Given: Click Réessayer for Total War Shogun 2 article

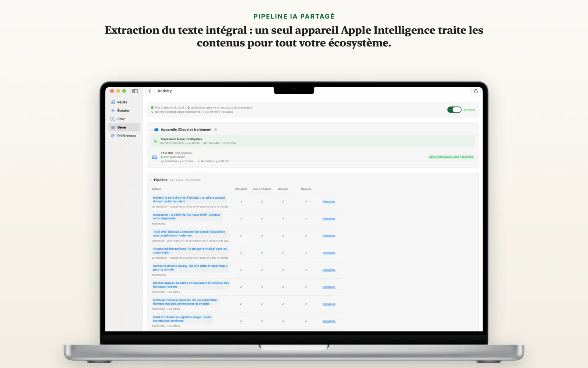Looking at the screenshot, I should 329,236.
